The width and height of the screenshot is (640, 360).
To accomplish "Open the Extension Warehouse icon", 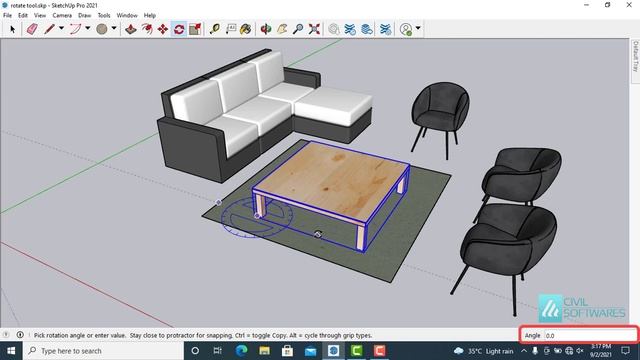I will tap(350, 29).
